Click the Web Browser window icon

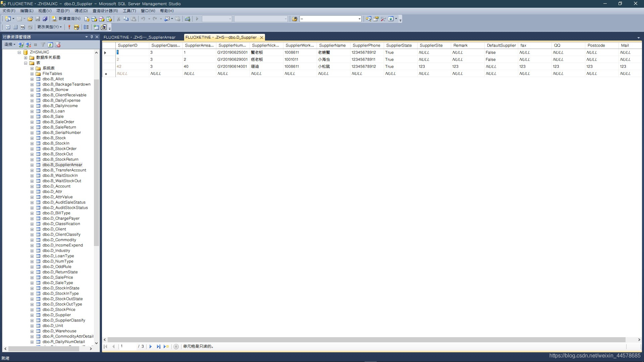(x=391, y=19)
